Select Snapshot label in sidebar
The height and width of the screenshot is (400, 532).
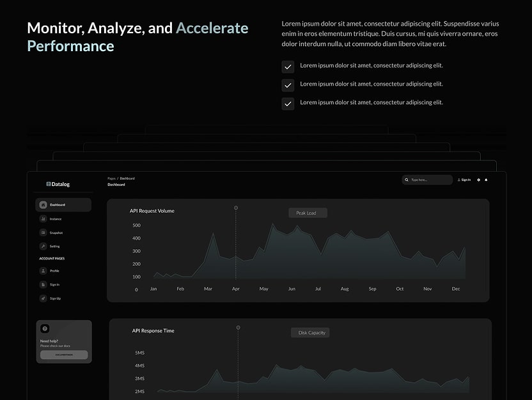tap(56, 233)
